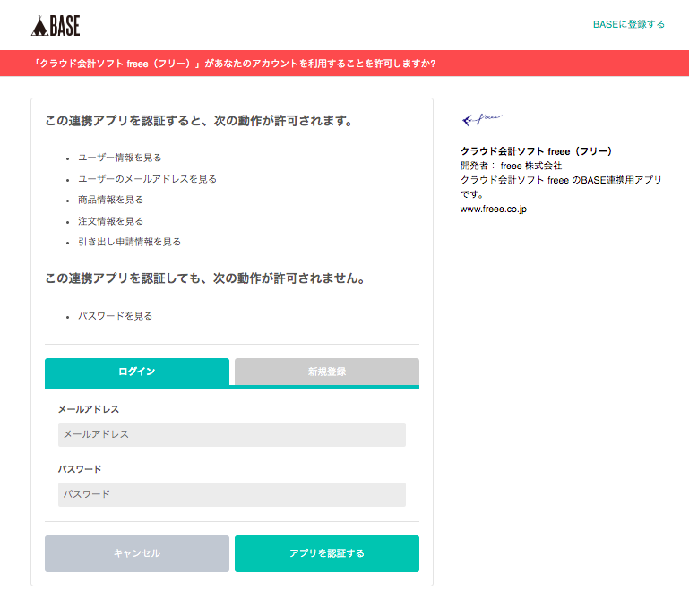Viewport: 689px width, 616px height.
Task: Click the アプリを認証する button
Action: point(327,553)
